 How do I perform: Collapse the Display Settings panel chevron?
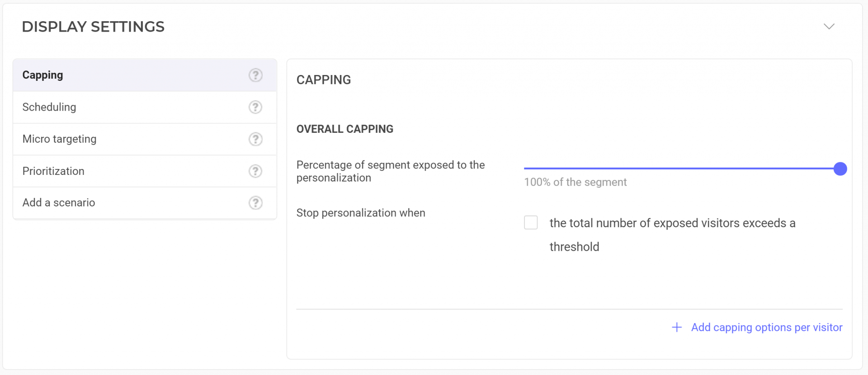(x=829, y=27)
